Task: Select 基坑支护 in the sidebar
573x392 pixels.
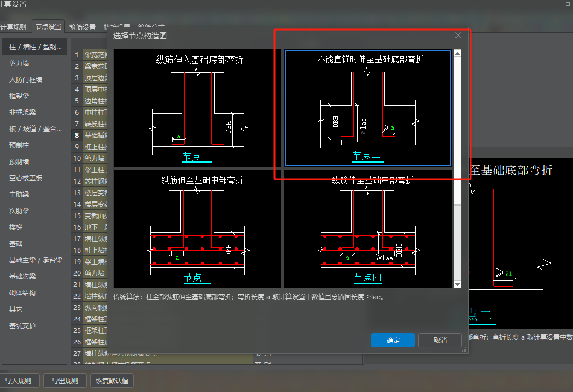Action: 35,325
